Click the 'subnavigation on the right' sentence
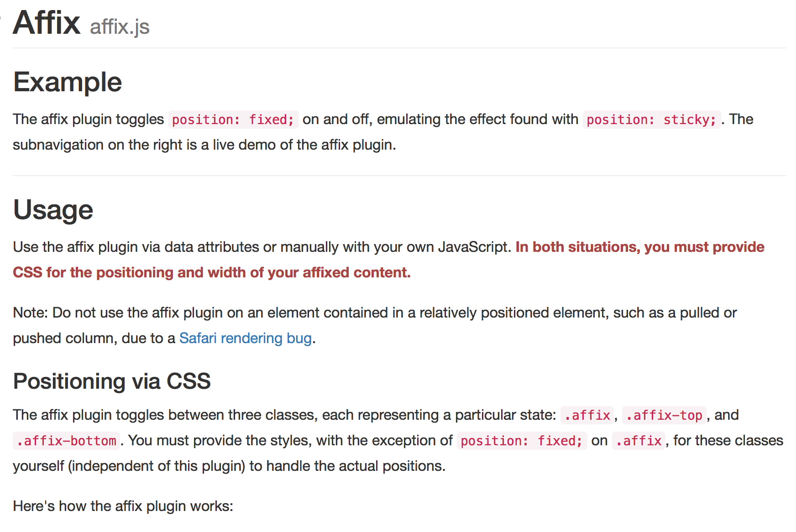 point(204,145)
